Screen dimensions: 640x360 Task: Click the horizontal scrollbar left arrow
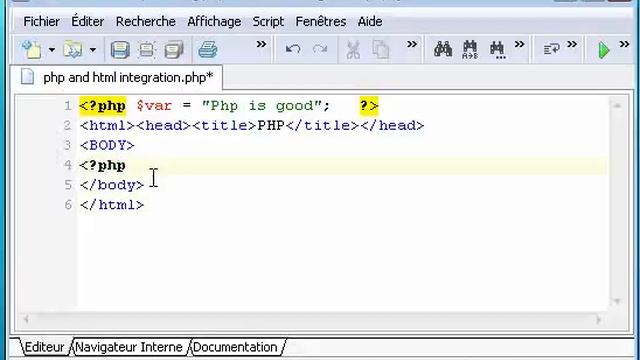(x=26, y=319)
